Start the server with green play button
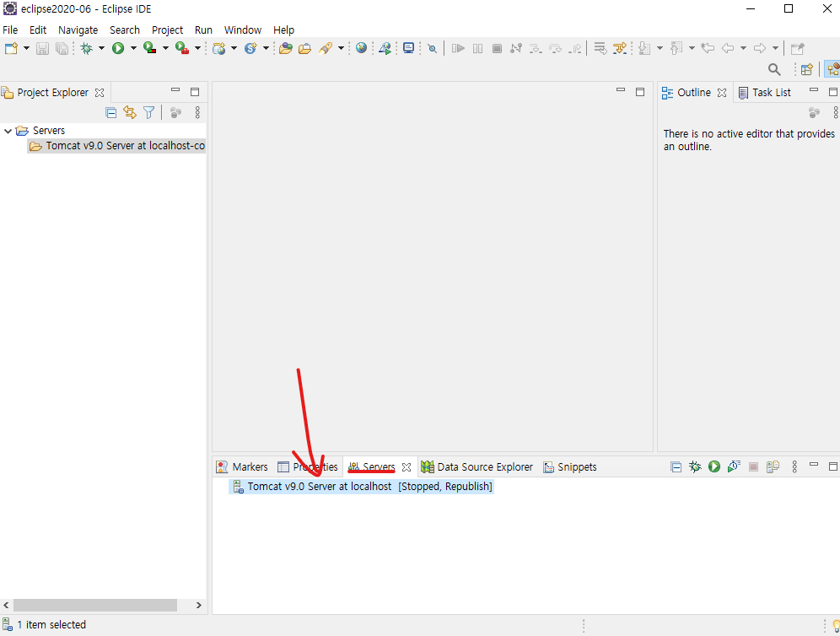 (714, 466)
